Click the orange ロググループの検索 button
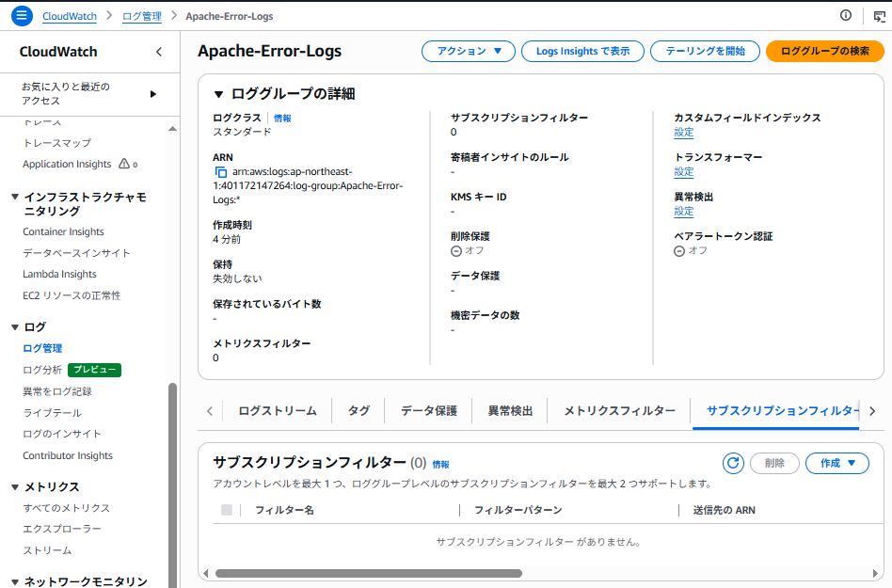 [x=825, y=51]
